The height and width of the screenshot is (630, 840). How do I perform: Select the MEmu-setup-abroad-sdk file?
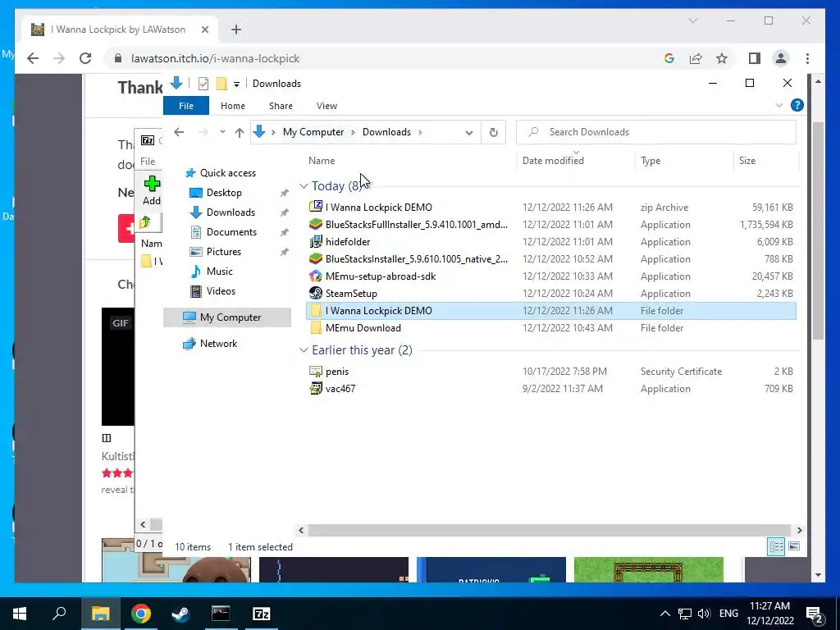click(550, 276)
